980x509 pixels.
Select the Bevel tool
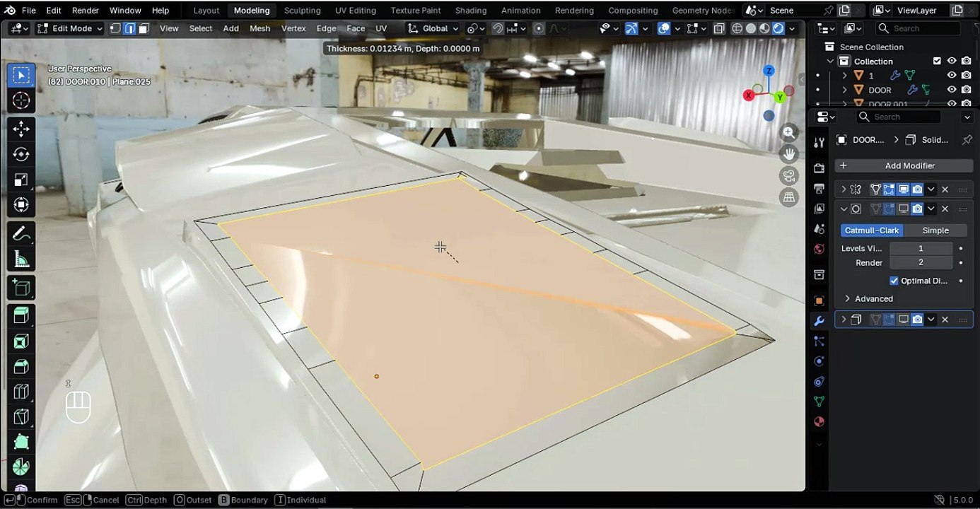coord(21,366)
